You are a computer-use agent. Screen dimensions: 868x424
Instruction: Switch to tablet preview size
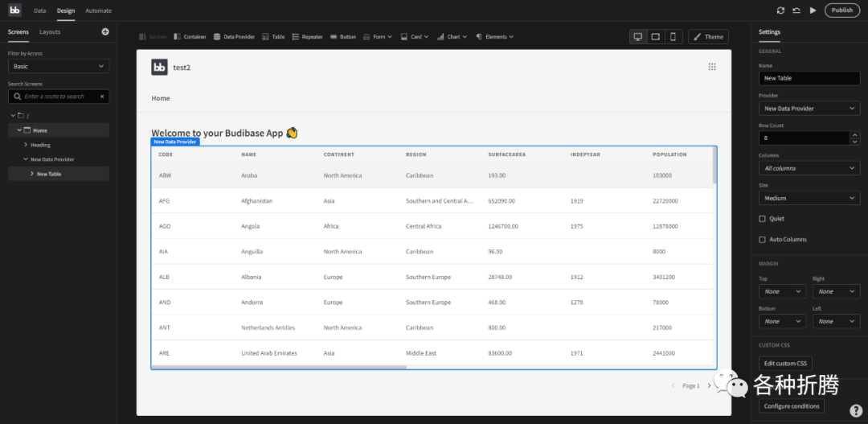pos(656,36)
